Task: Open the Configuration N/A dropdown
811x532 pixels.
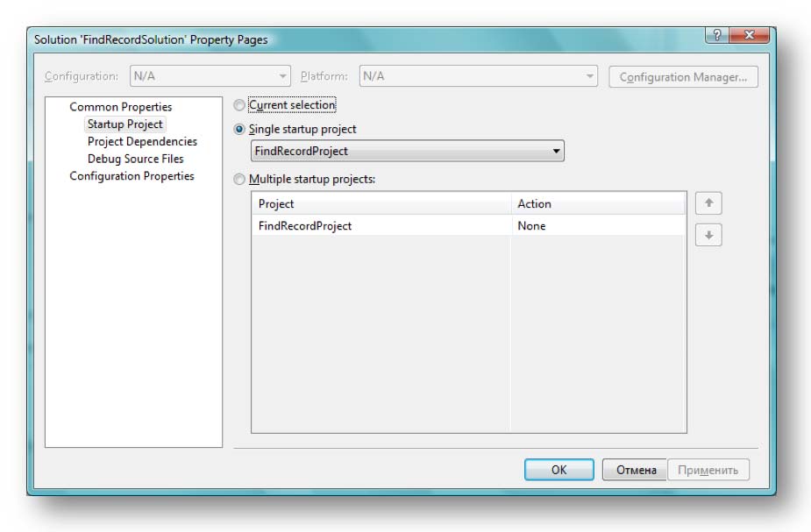Action: tap(210, 76)
